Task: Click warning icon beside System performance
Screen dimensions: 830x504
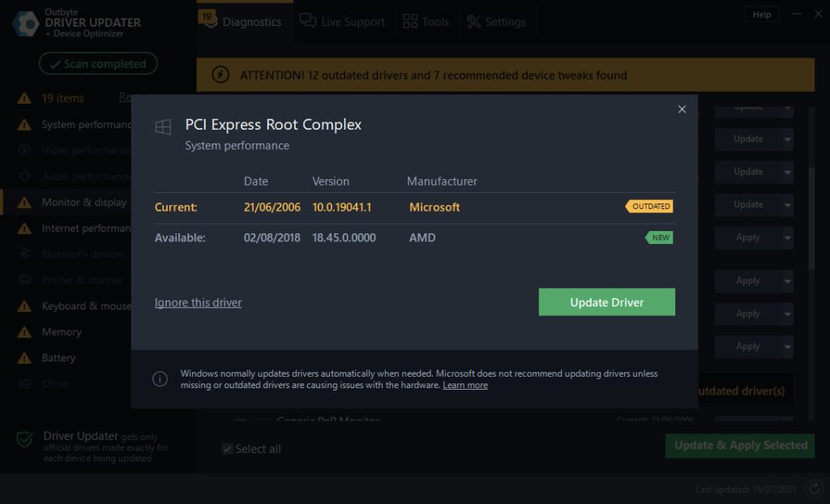Action: pyautogui.click(x=24, y=125)
